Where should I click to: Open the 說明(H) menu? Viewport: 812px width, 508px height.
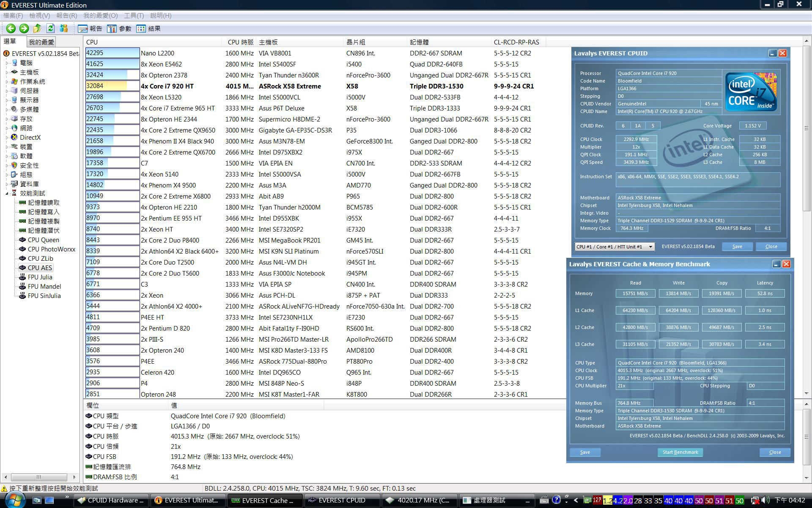tap(161, 15)
